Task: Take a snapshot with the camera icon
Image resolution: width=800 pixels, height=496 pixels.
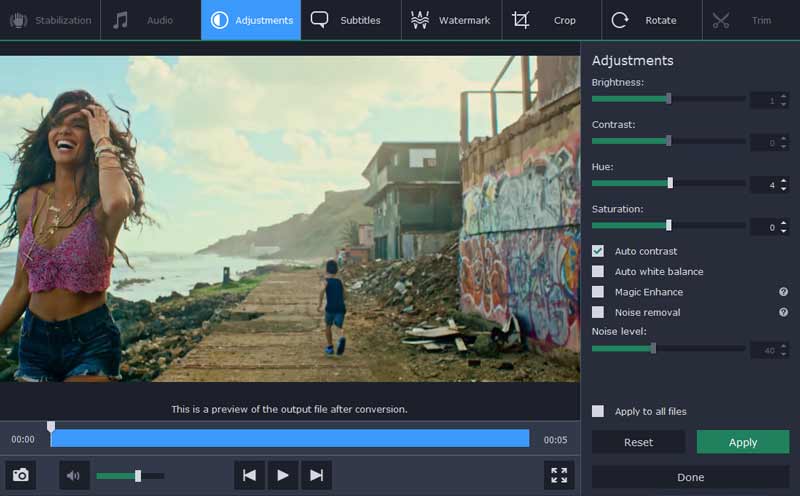Action: [20, 475]
